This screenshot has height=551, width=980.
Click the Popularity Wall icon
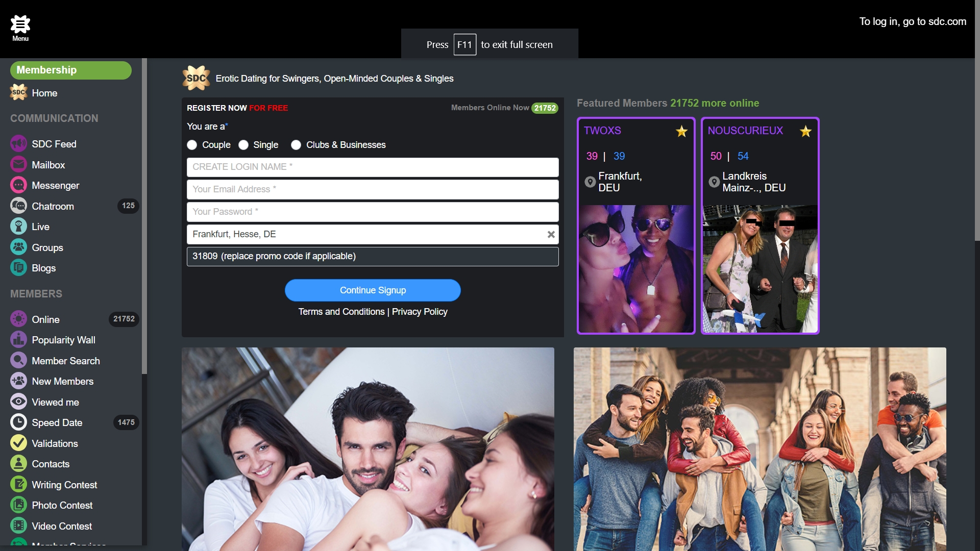pyautogui.click(x=19, y=340)
